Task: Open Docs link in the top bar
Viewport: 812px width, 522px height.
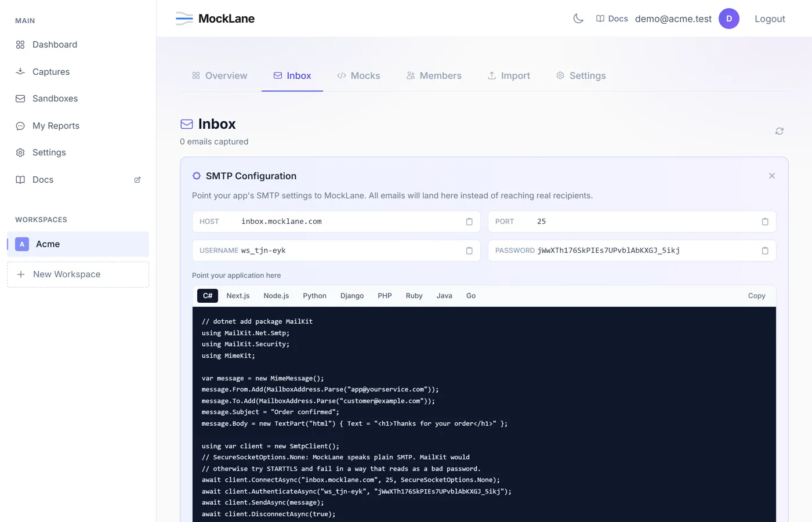Action: click(612, 19)
